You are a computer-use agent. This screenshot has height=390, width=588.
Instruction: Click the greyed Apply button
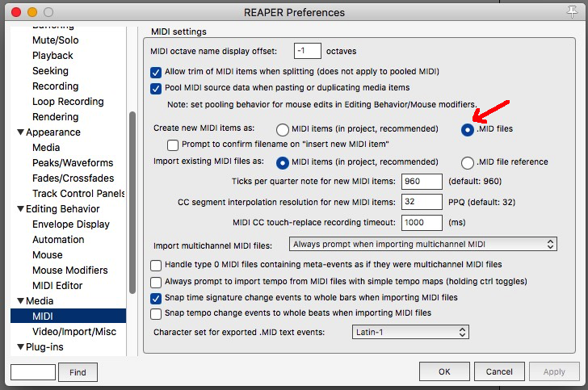[x=554, y=371]
